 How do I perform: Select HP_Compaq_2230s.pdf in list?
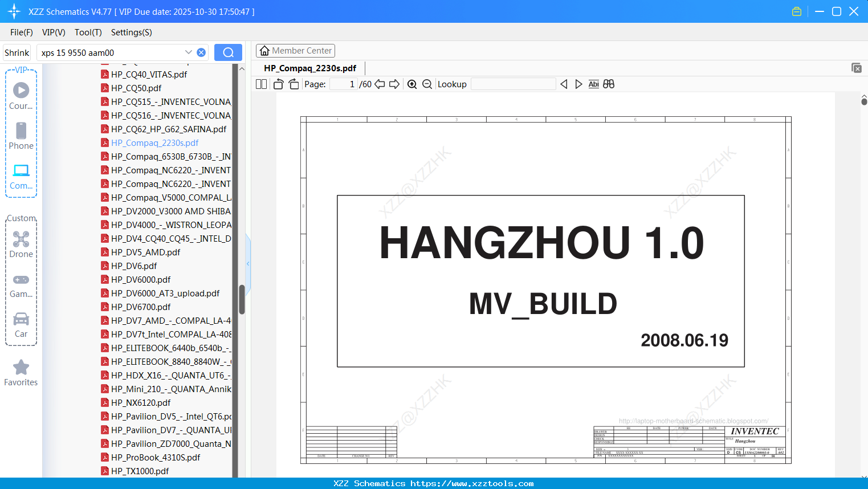point(149,142)
